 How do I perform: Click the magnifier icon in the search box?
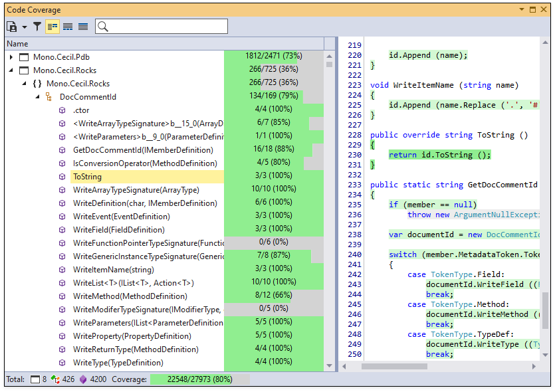[102, 27]
